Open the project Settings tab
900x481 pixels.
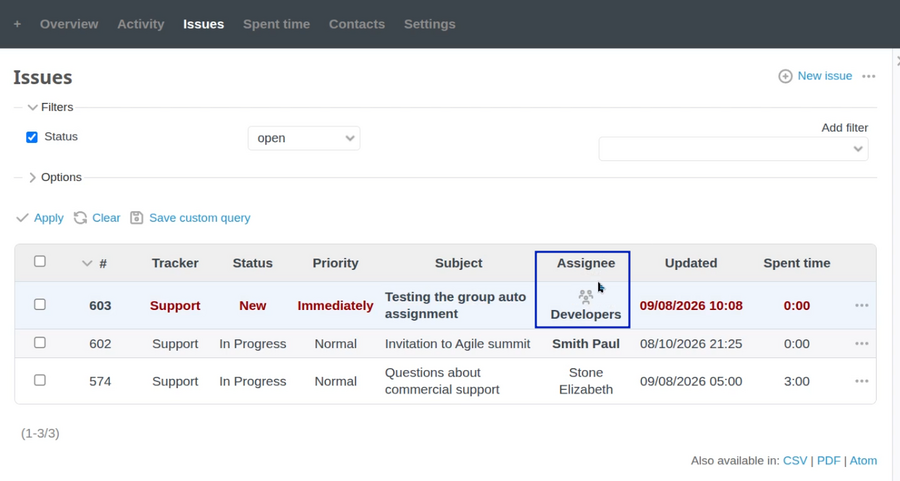tap(429, 24)
